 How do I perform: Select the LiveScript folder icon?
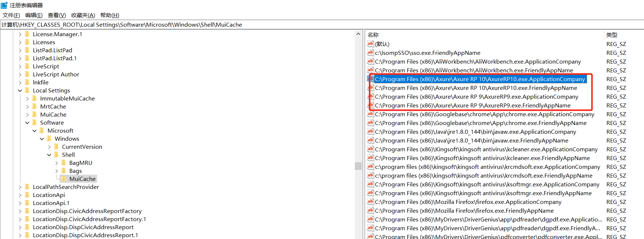27,66
